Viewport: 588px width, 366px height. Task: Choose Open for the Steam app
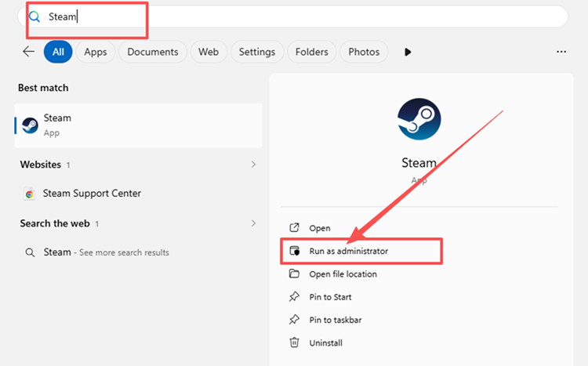tap(320, 228)
